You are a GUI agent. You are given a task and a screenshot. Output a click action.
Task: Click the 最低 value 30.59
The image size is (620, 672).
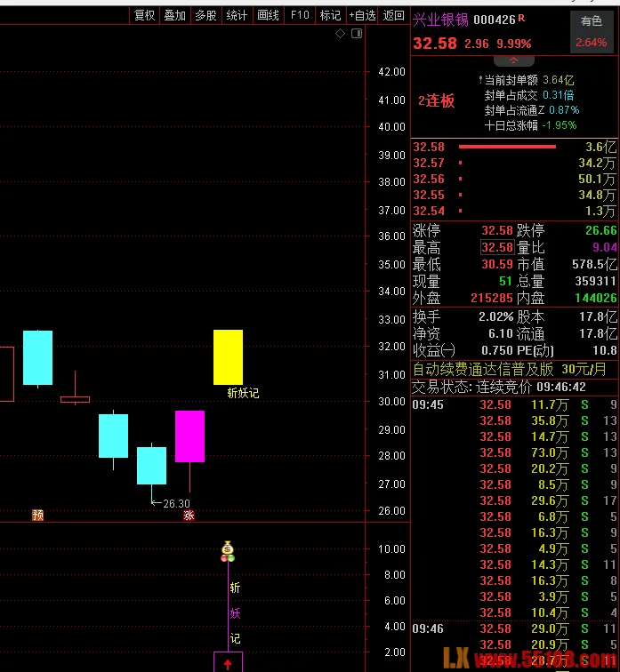point(497,264)
